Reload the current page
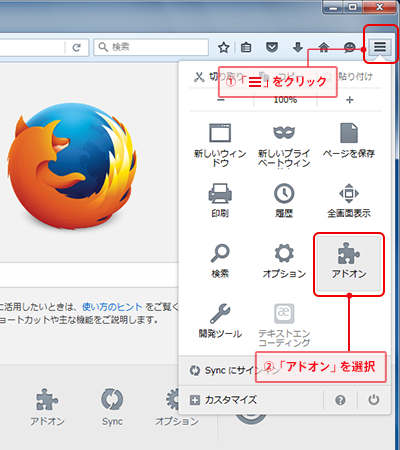Image resolution: width=400 pixels, height=450 pixels. (x=77, y=48)
